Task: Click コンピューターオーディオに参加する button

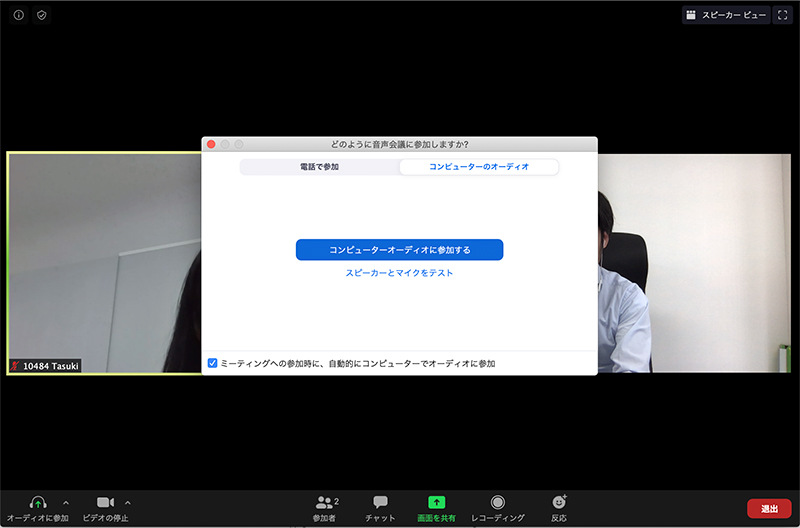Action: [x=399, y=250]
